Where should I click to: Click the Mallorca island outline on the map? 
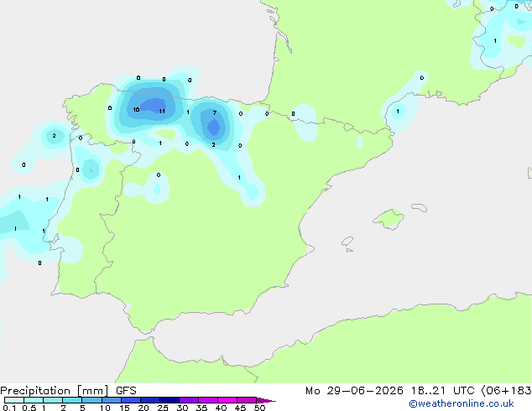coord(389,220)
